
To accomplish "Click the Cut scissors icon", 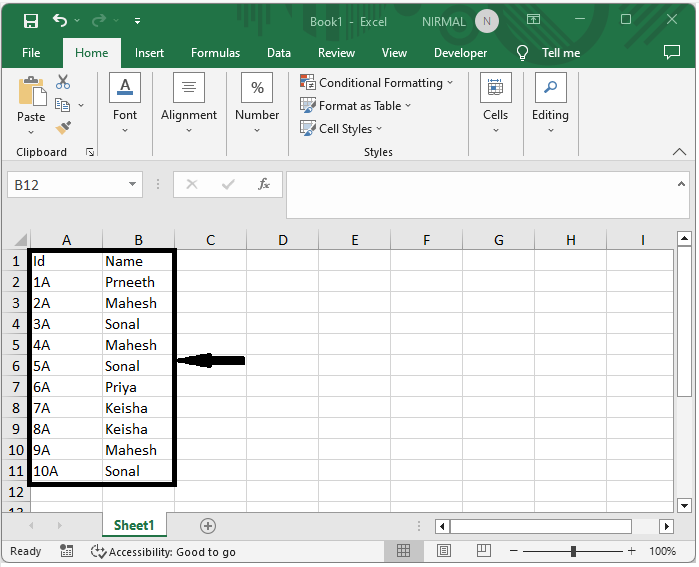I will (63, 82).
